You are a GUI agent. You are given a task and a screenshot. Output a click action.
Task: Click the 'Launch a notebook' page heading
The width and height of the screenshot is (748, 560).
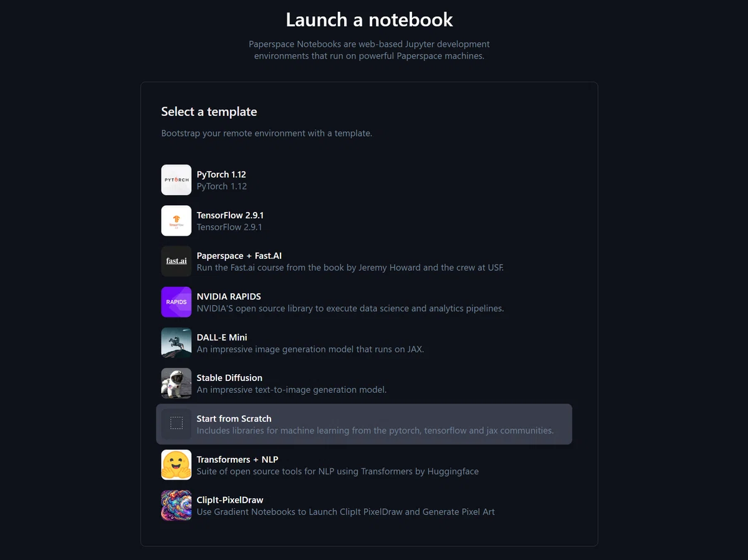[x=370, y=19]
